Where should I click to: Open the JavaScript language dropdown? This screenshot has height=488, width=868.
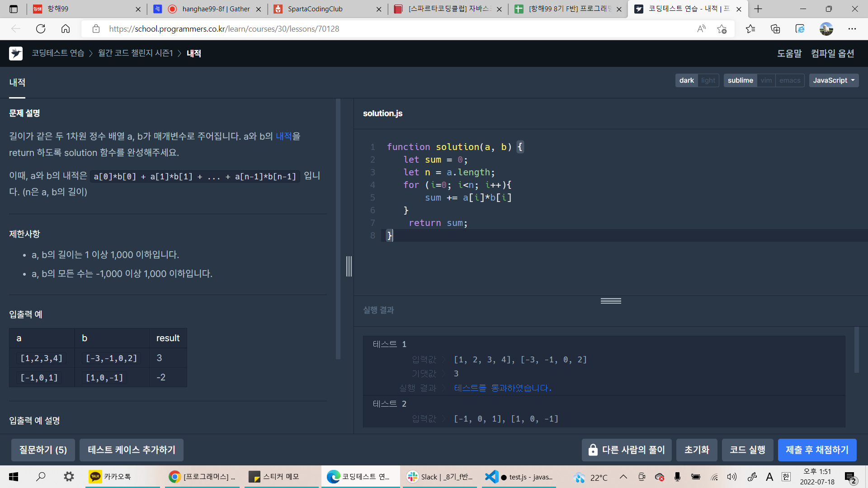point(833,80)
